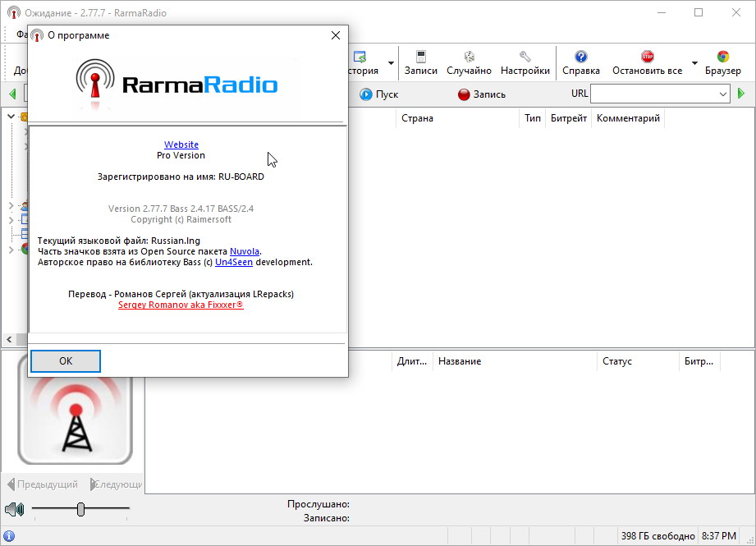756x546 pixels.
Task: Sort by Битрейт column header
Action: (x=569, y=118)
